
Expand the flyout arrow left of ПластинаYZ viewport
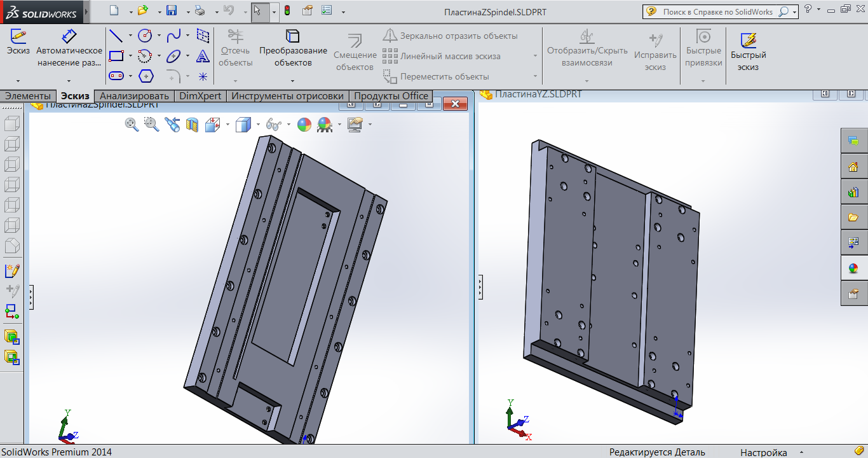480,287
